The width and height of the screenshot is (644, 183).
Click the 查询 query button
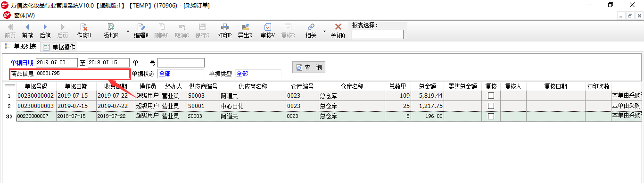(309, 67)
